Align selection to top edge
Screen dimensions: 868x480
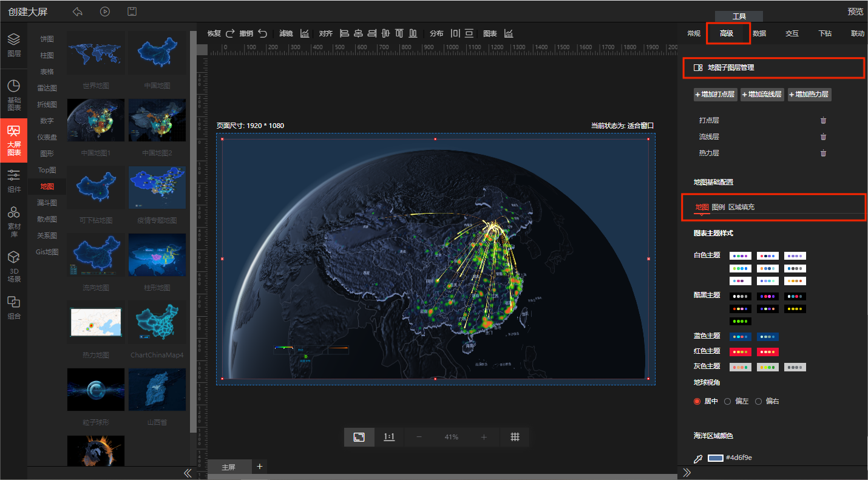point(399,33)
